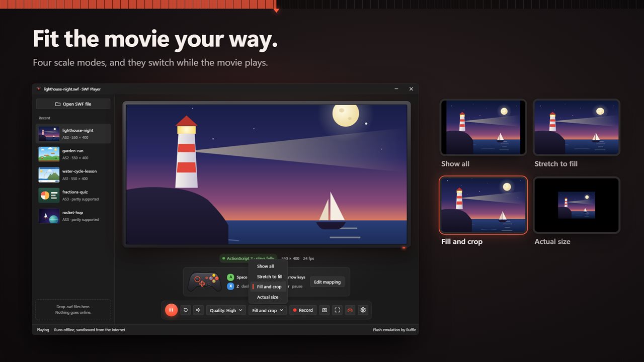The image size is (644, 362).
Task: Click Runs offline, sandboxed from the internet
Action: point(90,330)
